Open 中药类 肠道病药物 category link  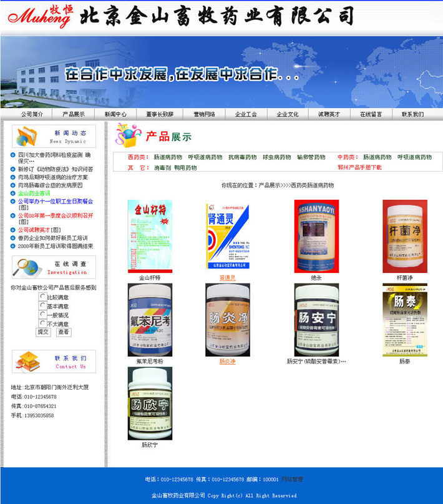377,157
